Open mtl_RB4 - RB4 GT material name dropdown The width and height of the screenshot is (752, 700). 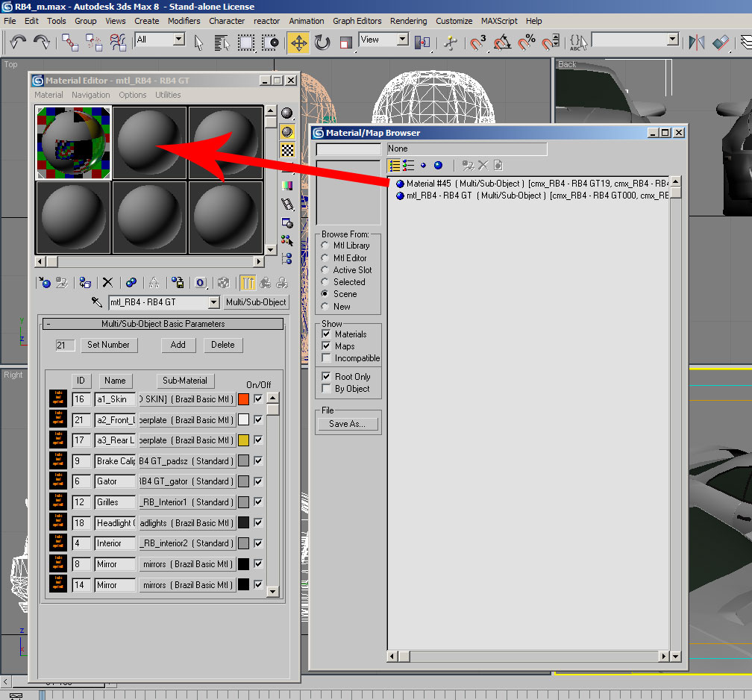[213, 302]
